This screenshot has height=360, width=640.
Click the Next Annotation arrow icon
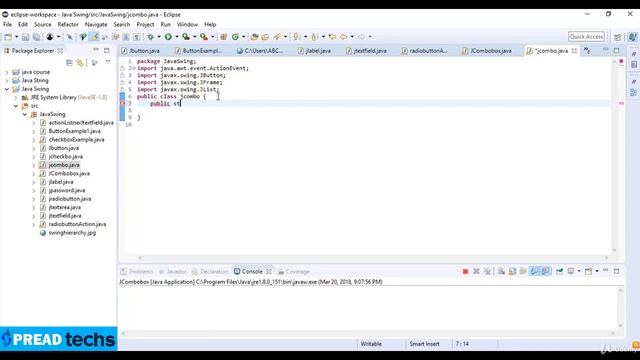(297, 37)
